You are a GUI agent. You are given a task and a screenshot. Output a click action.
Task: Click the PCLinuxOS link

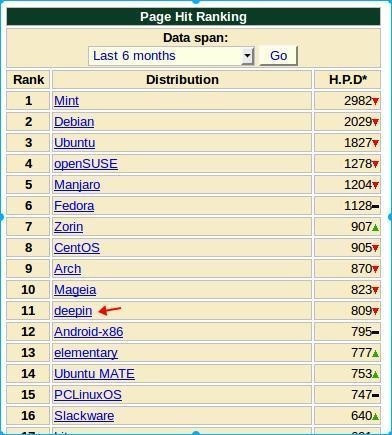point(88,395)
